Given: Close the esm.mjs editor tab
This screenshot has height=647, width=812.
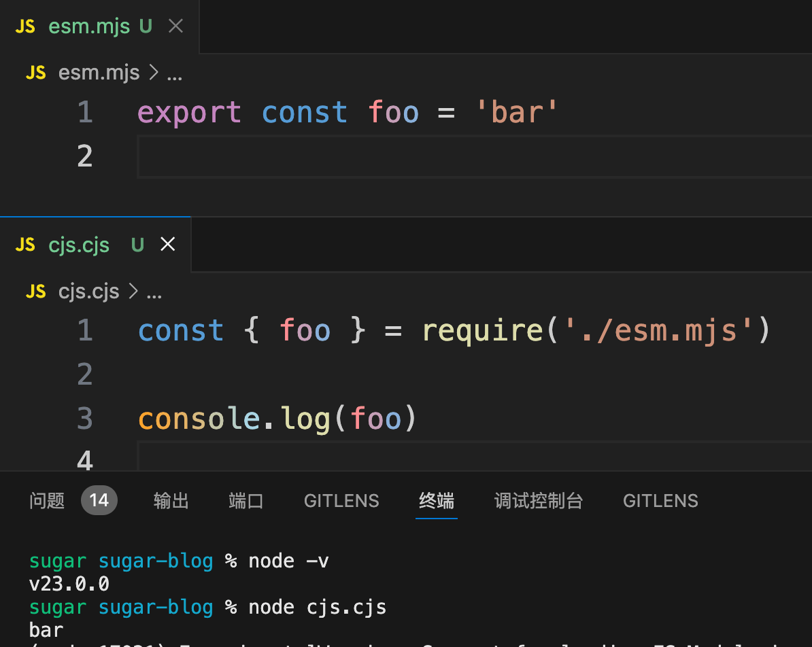Looking at the screenshot, I should coord(175,27).
